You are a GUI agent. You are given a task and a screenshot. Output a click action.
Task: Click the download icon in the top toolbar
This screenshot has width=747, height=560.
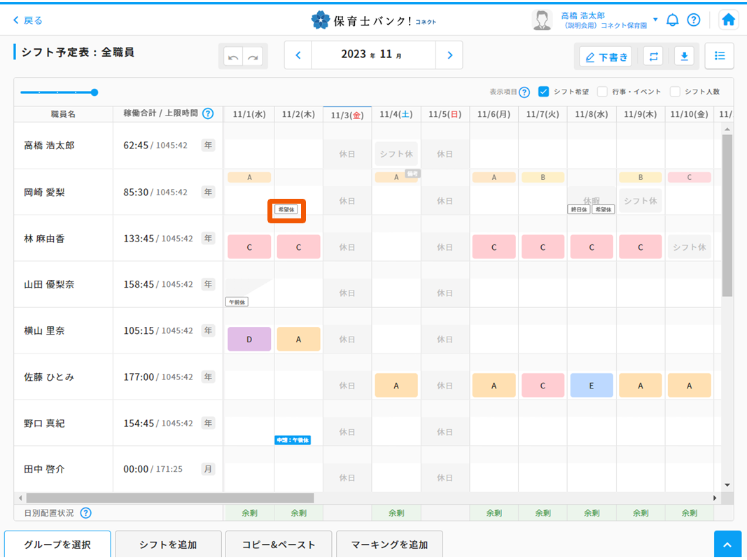click(x=684, y=56)
